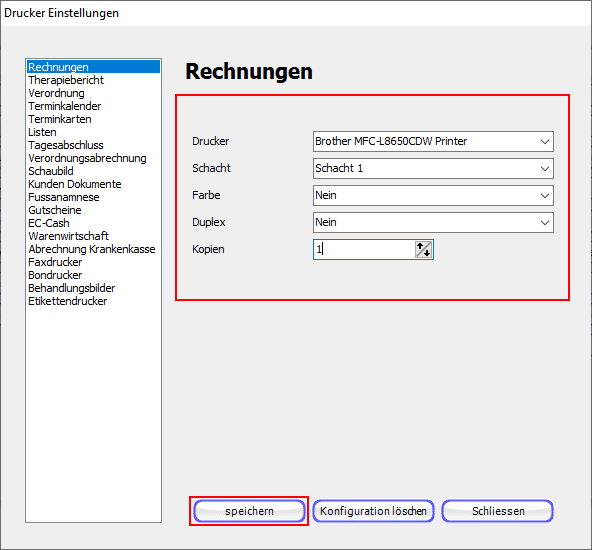Open the Farbe color dropdown

click(x=433, y=196)
